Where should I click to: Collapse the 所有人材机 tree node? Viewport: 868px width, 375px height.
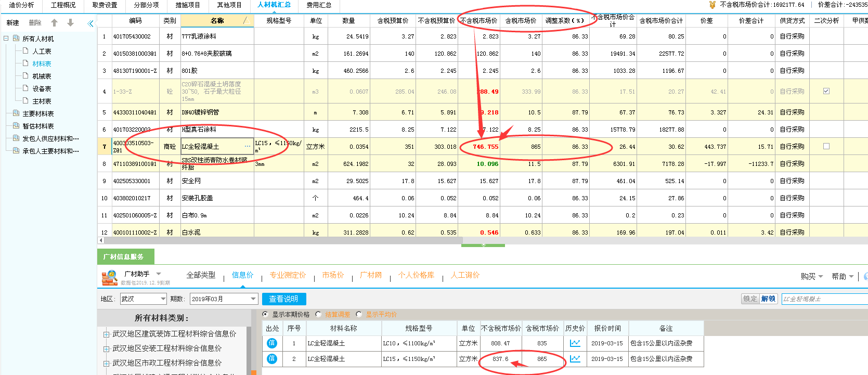coord(6,38)
